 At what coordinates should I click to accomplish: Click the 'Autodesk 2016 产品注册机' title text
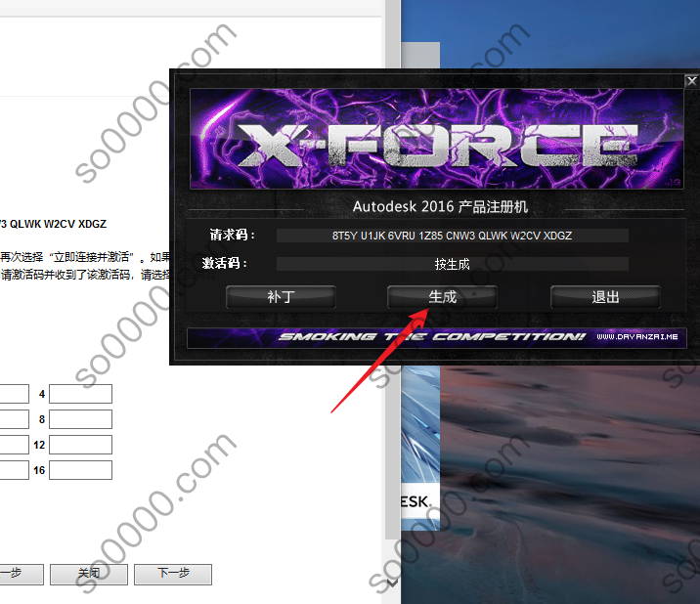[440, 206]
